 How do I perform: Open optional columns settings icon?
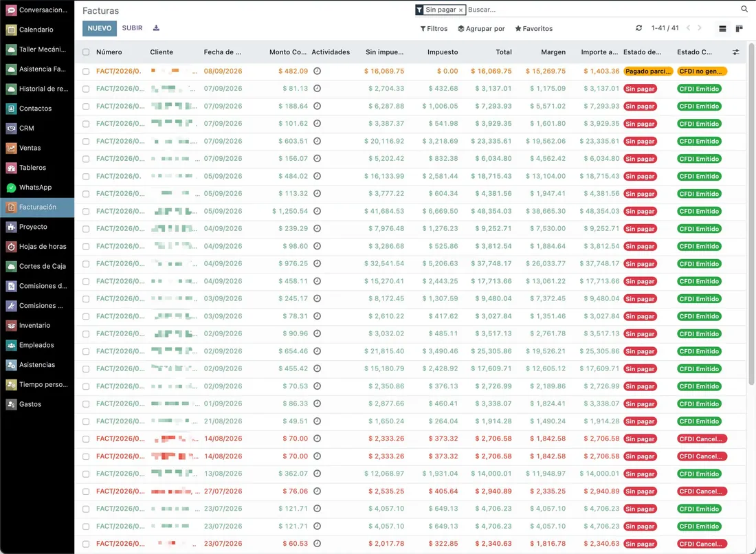point(736,52)
